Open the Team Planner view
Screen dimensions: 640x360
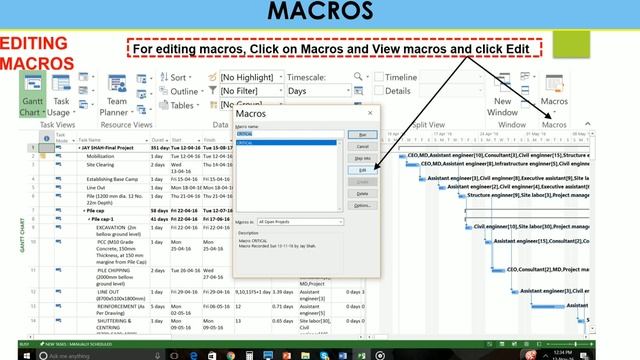[x=116, y=95]
